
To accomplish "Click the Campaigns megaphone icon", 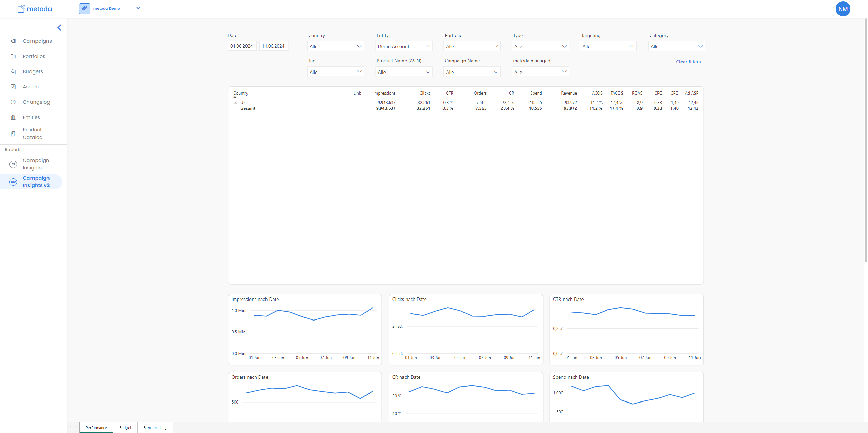I will [x=13, y=41].
